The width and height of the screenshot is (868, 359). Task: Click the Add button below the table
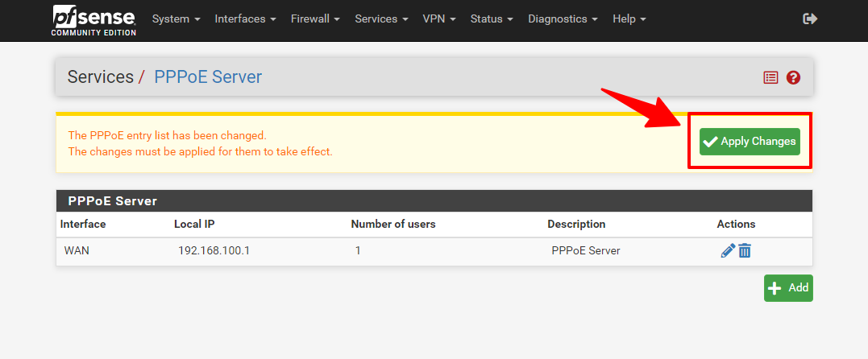(x=788, y=288)
